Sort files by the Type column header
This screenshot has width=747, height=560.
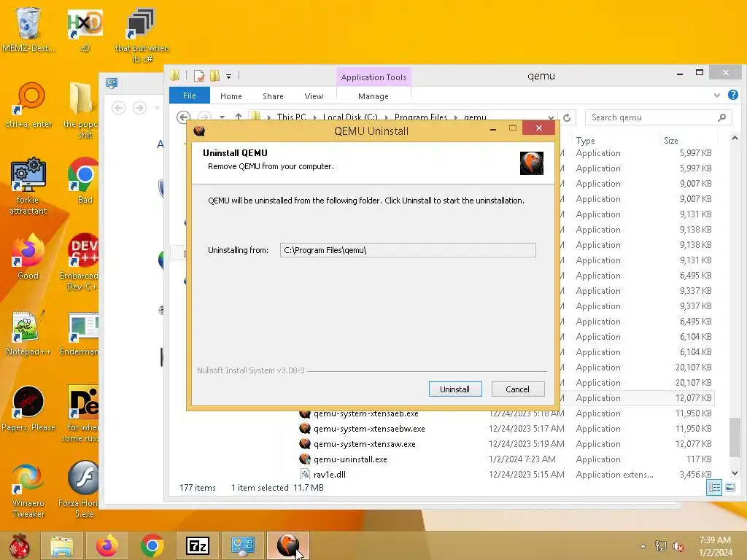pos(586,141)
